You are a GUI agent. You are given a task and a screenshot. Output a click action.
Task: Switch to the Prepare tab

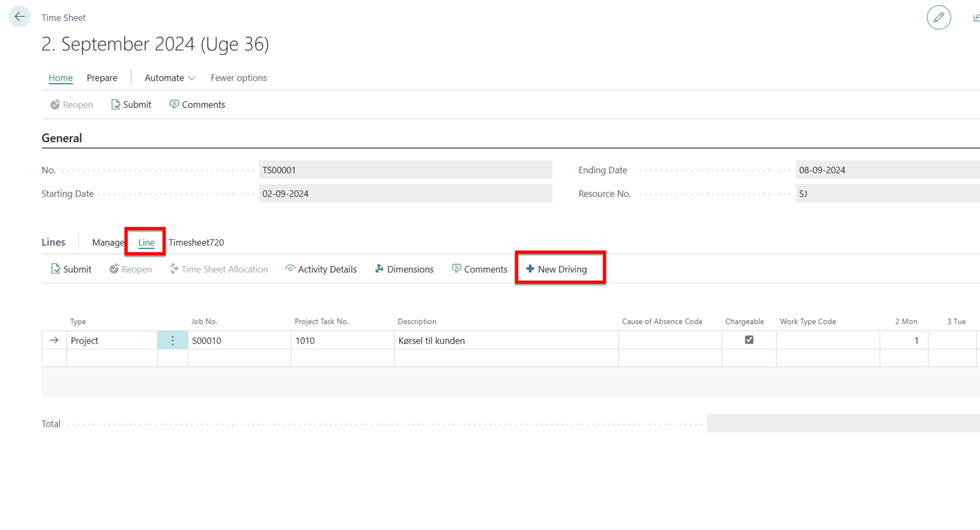tap(102, 78)
